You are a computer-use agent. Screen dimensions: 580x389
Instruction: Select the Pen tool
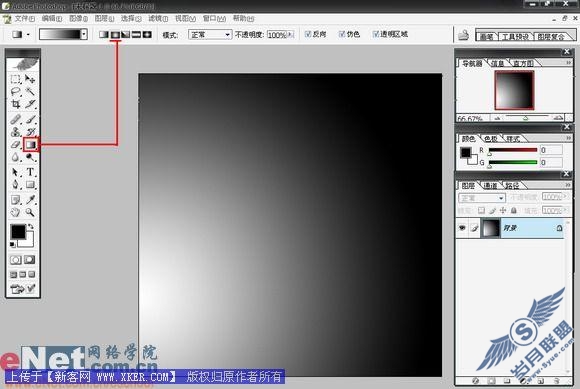click(15, 185)
